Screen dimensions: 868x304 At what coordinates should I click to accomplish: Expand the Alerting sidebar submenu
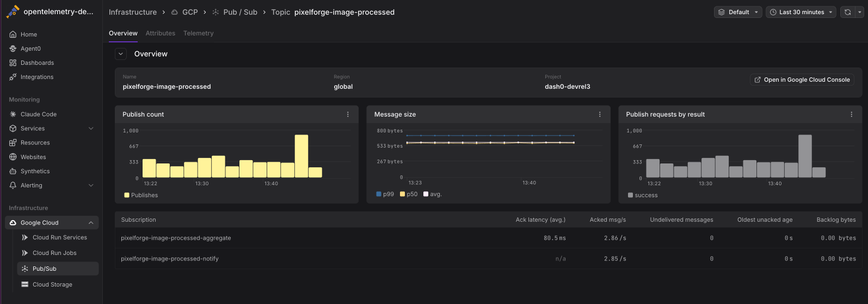[91, 185]
